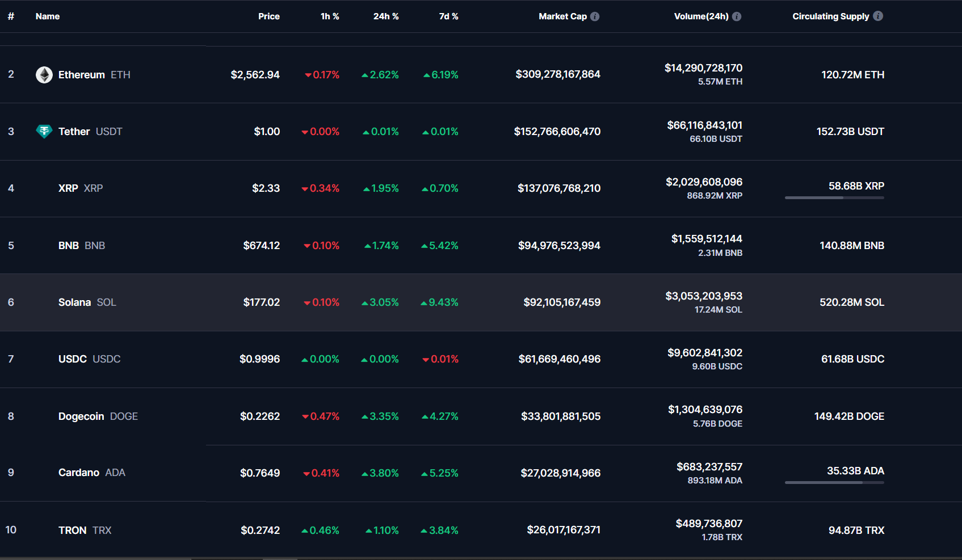The width and height of the screenshot is (962, 560).
Task: Click Ethereum supply 120.72M ETH
Action: point(853,75)
